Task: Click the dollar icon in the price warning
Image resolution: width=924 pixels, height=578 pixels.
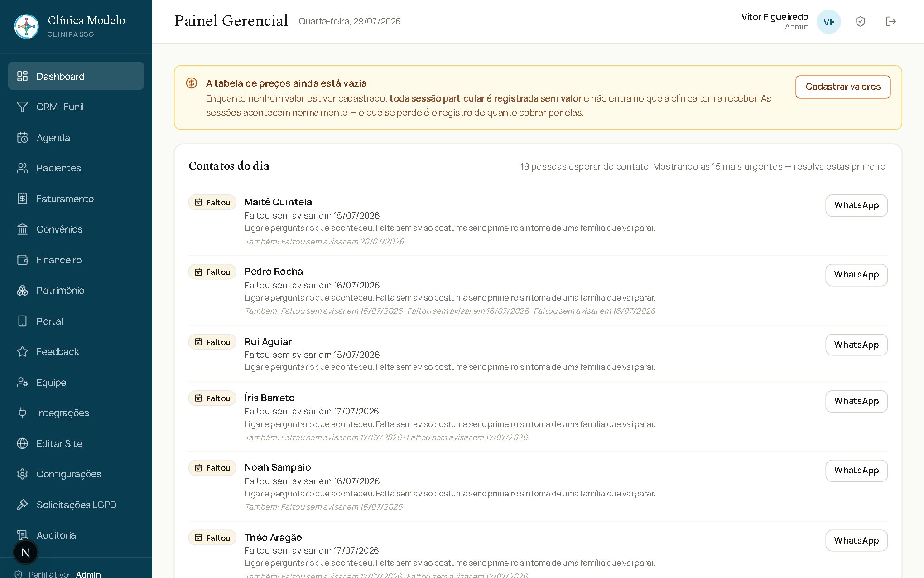Action: click(192, 83)
